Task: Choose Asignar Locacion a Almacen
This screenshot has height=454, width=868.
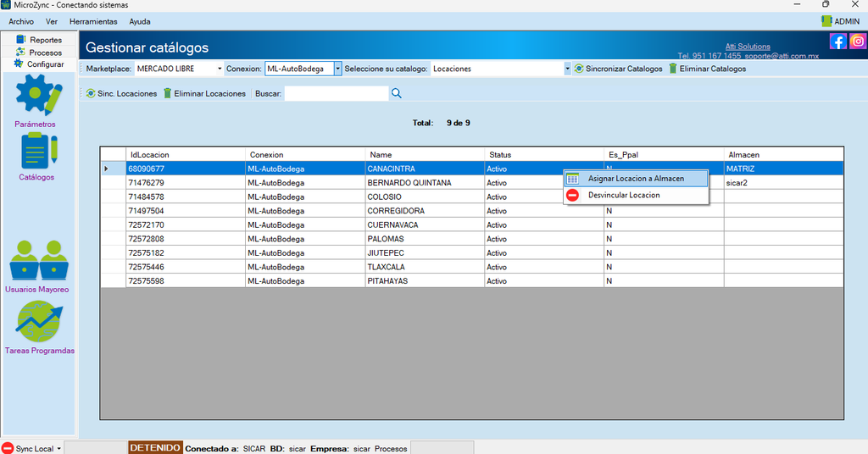Action: [x=636, y=179]
